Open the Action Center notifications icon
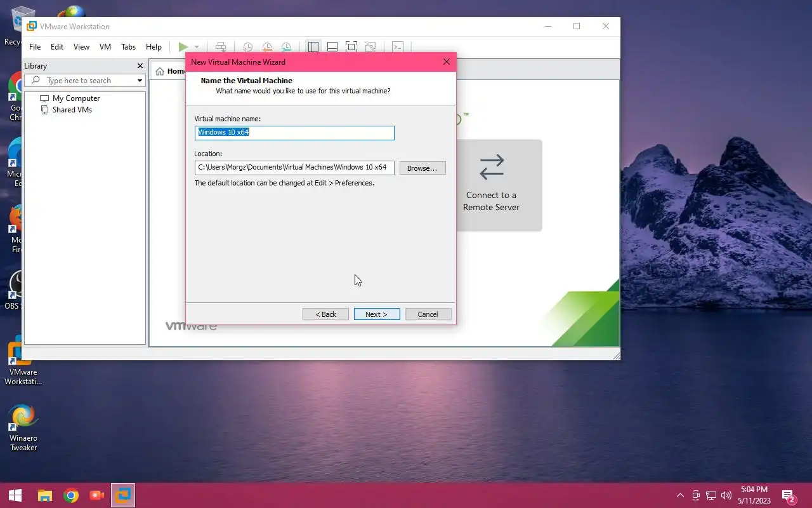This screenshot has height=508, width=812. click(x=789, y=495)
